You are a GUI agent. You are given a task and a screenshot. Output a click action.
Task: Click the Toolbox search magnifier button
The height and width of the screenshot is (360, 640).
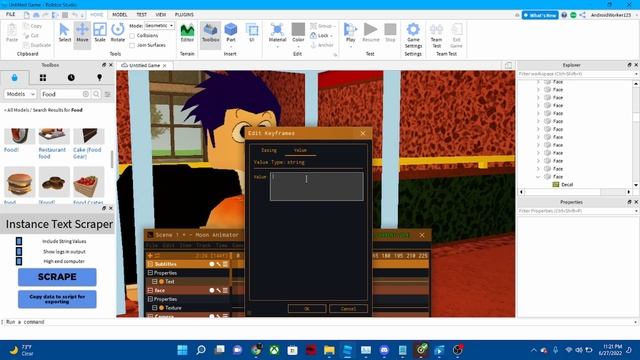pos(96,94)
